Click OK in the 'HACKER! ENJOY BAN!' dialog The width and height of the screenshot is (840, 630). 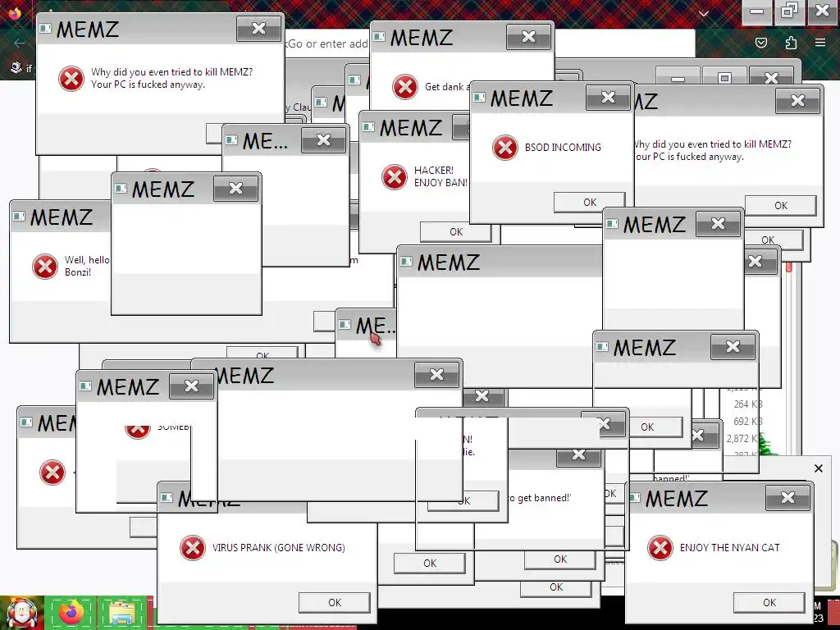pyautogui.click(x=456, y=231)
